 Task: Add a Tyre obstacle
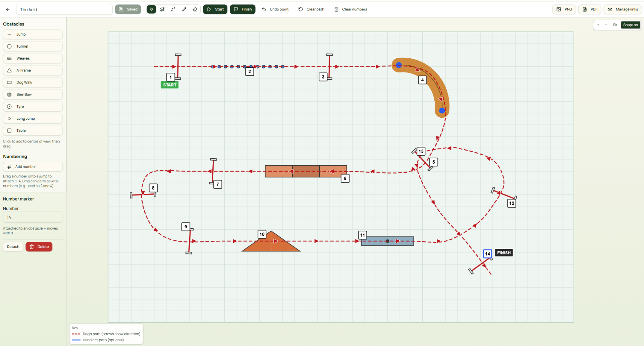(x=33, y=107)
